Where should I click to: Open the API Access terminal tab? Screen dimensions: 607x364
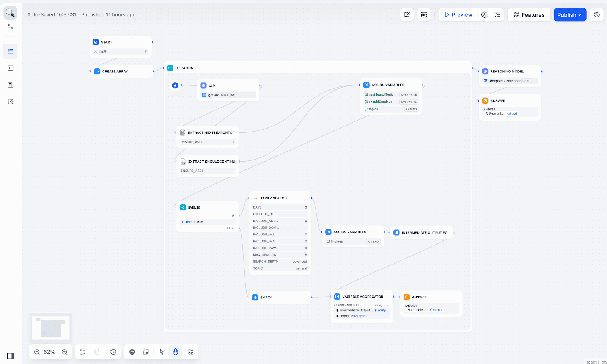coord(11,68)
